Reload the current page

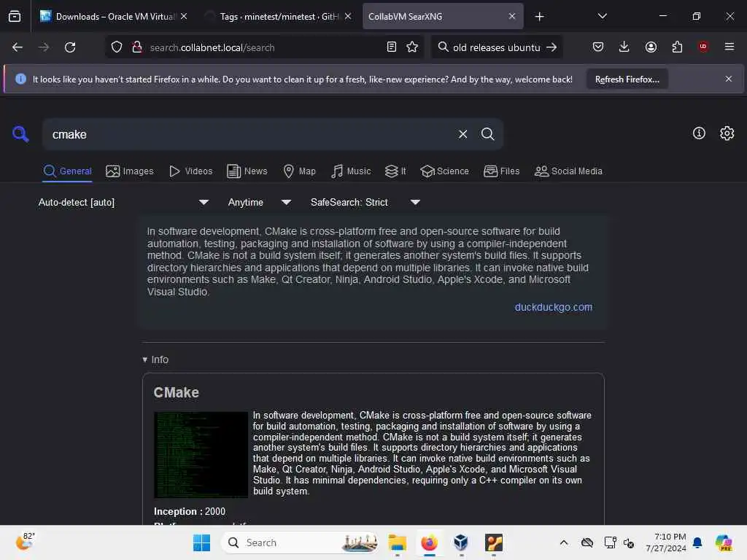[x=70, y=47]
